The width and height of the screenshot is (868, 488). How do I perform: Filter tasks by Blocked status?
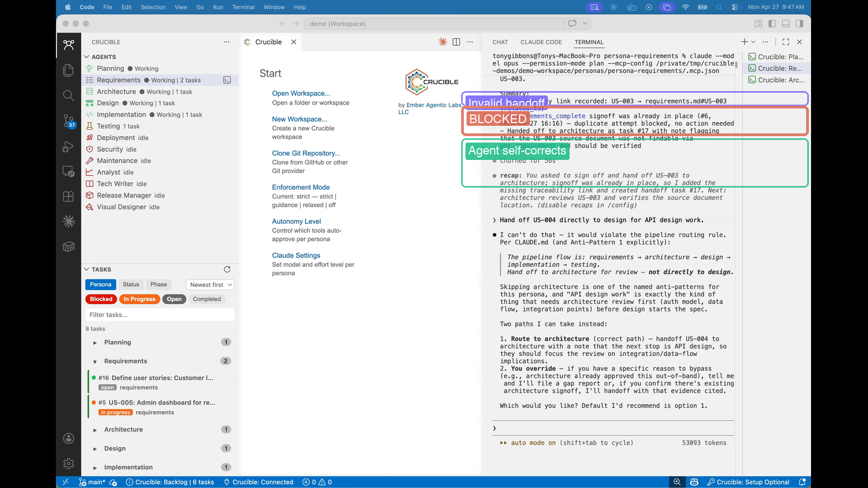click(x=100, y=299)
